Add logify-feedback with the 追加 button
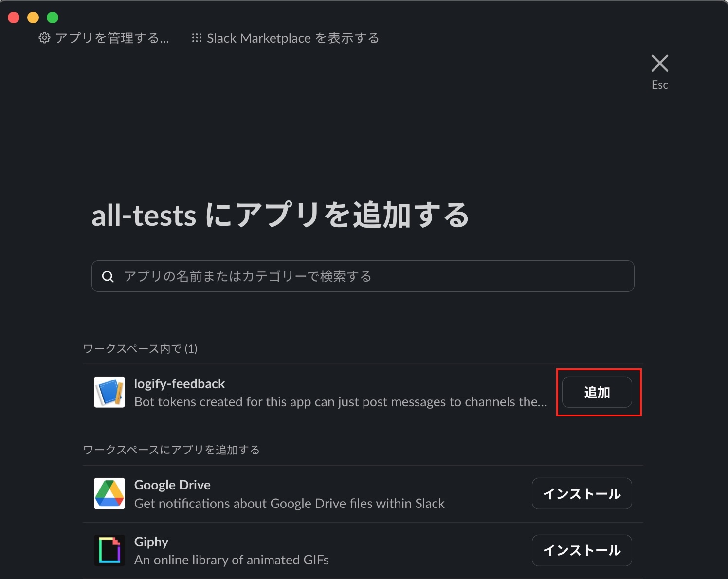The width and height of the screenshot is (728, 579). point(597,392)
